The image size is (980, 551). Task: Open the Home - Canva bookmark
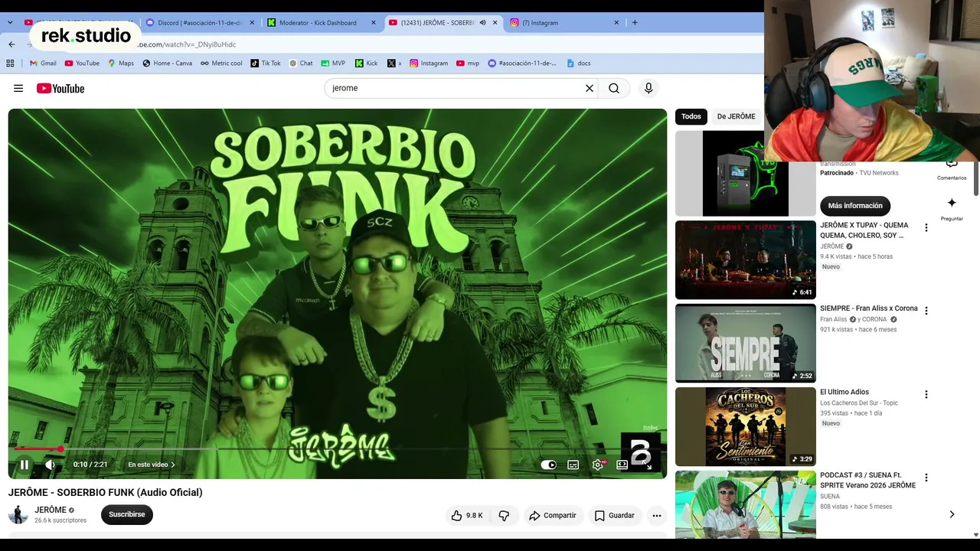(x=168, y=64)
